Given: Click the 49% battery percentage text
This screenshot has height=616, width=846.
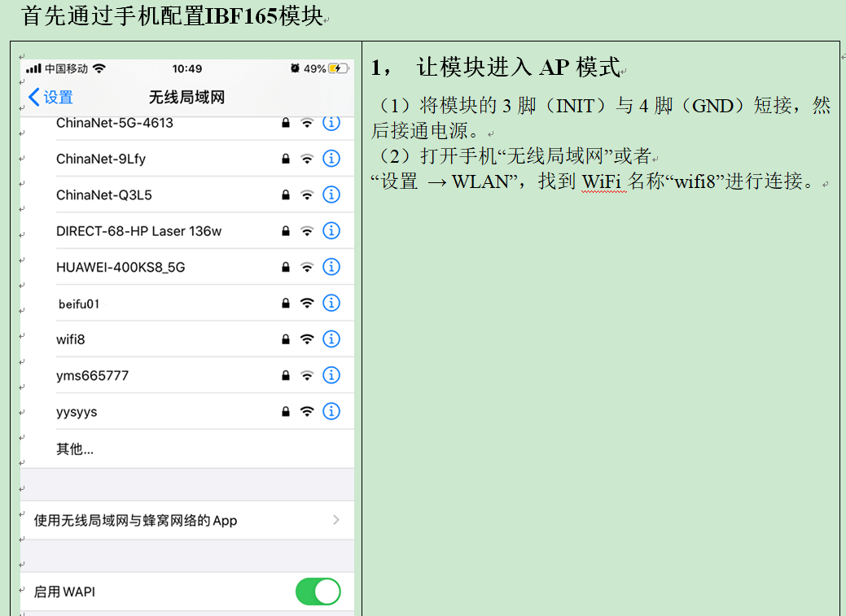Looking at the screenshot, I should pyautogui.click(x=314, y=68).
